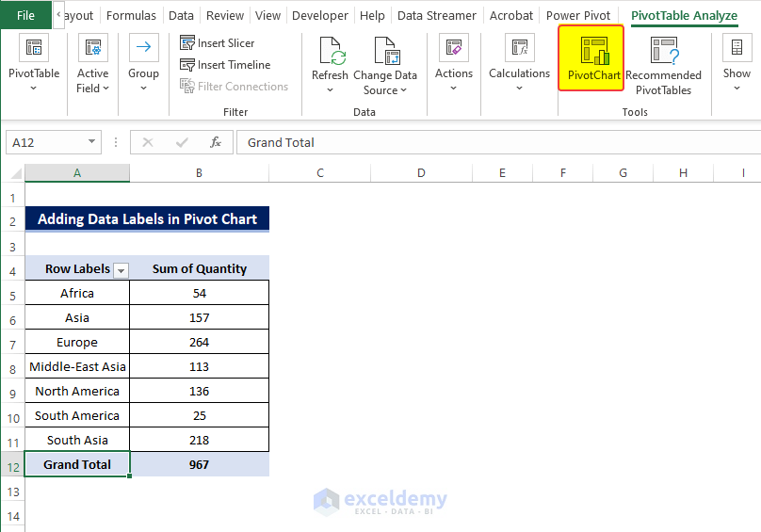The height and width of the screenshot is (532, 761).
Task: Open Recommended PivotTables
Action: (663, 66)
